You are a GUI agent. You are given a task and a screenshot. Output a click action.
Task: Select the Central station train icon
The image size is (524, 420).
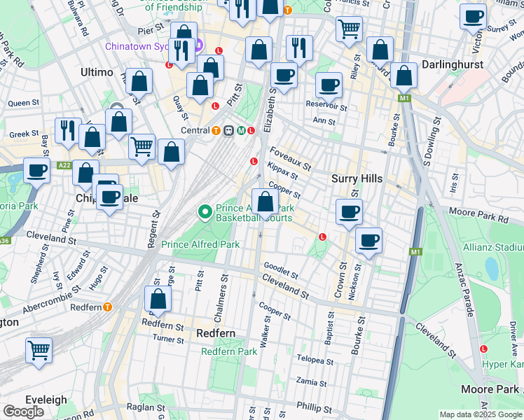pos(228,130)
